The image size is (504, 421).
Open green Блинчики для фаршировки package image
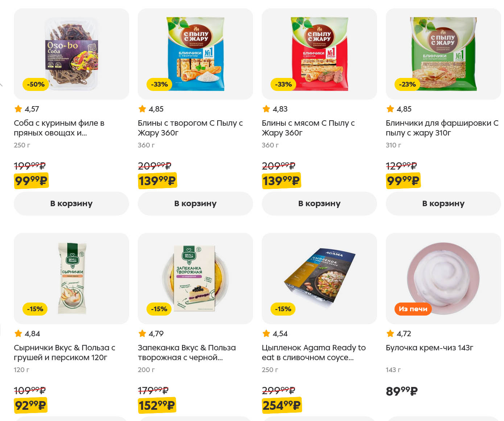[443, 54]
